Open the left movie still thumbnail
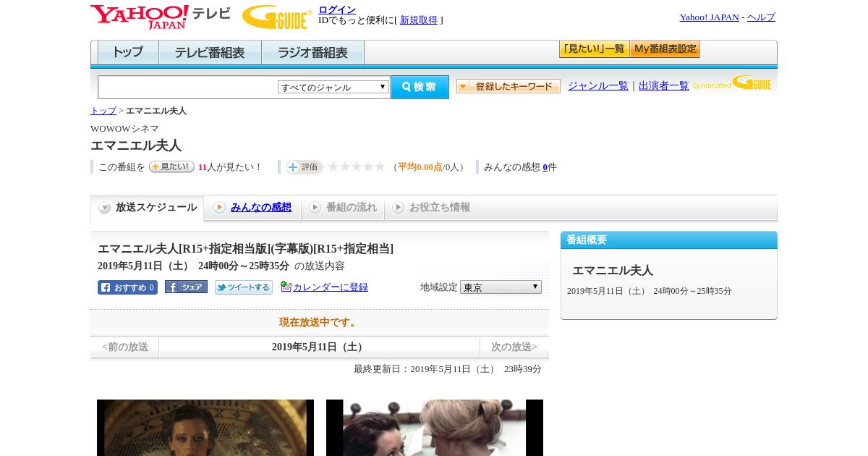This screenshot has width=868, height=456. coord(205,428)
